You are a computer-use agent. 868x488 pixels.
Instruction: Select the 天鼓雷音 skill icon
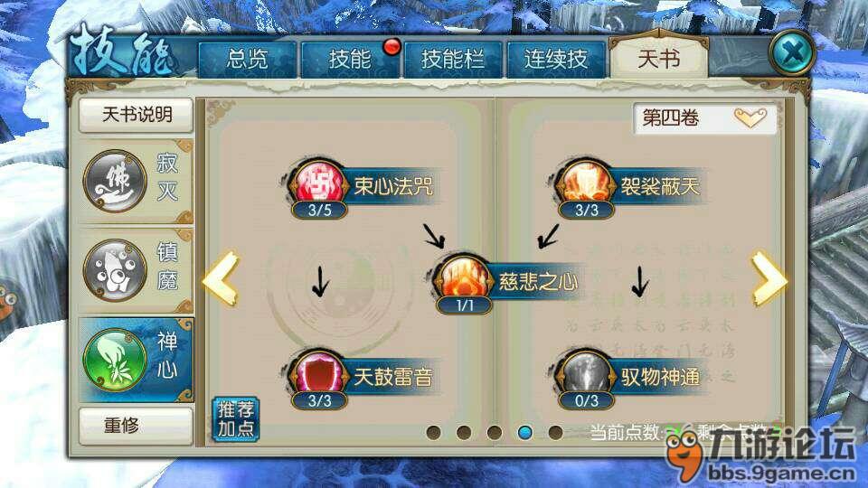319,374
